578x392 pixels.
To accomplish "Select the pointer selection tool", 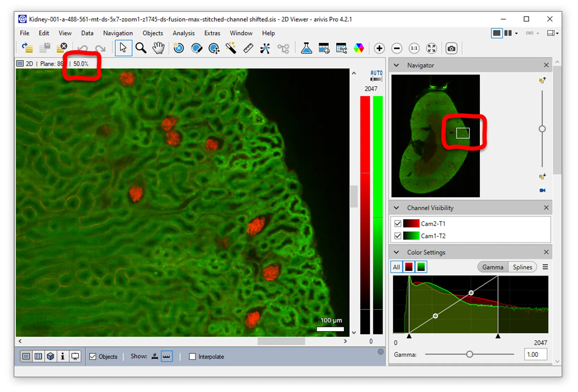I will [123, 48].
